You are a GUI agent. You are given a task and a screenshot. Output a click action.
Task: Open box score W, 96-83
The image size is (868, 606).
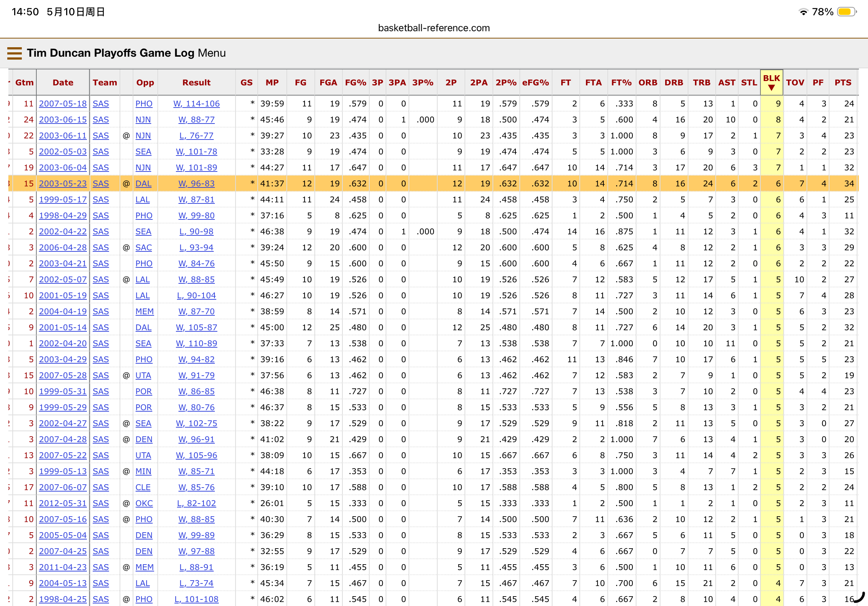pyautogui.click(x=196, y=183)
